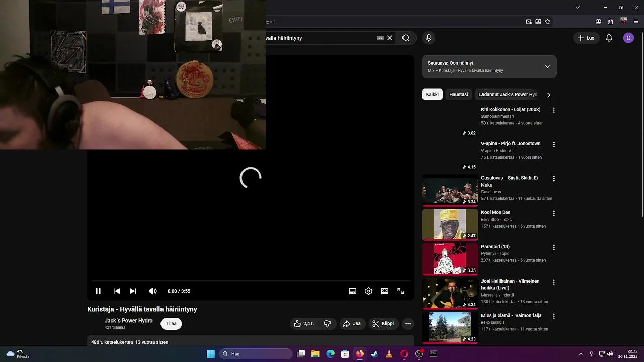
Task: Open options for Casalovas - Siistit Skidit
Action: click(x=554, y=178)
